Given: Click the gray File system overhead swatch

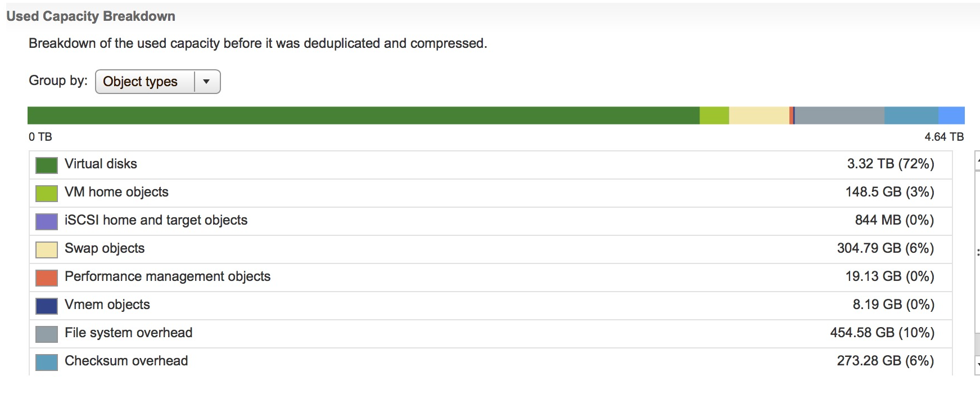Looking at the screenshot, I should point(46,334).
